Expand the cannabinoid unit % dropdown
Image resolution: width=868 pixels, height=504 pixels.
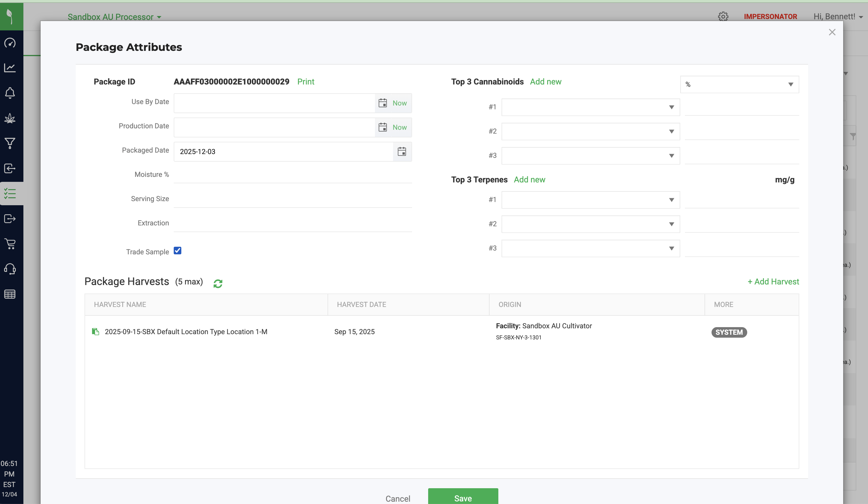[739, 84]
